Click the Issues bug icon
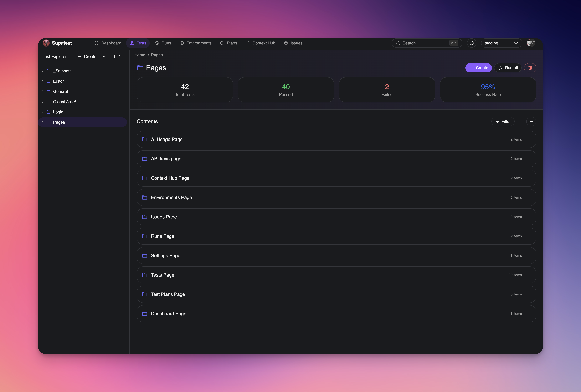This screenshot has width=581, height=392. coord(286,43)
